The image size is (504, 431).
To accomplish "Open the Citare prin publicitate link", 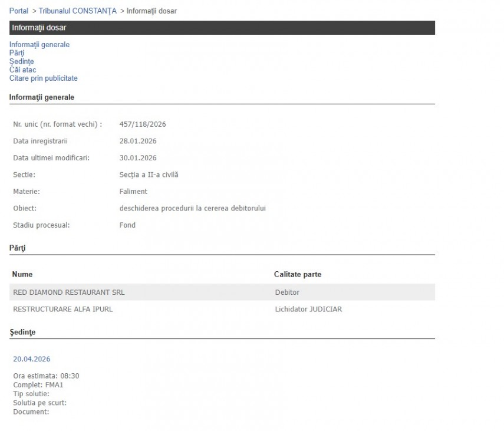I will click(44, 78).
